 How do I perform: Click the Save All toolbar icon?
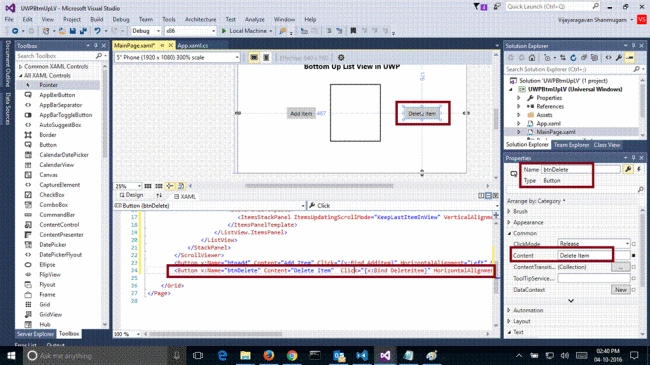tap(83, 31)
